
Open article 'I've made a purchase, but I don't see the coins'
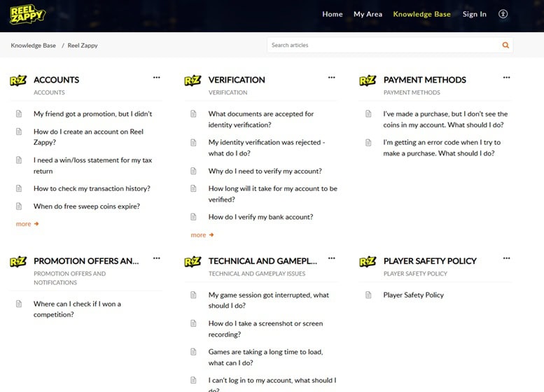click(445, 119)
